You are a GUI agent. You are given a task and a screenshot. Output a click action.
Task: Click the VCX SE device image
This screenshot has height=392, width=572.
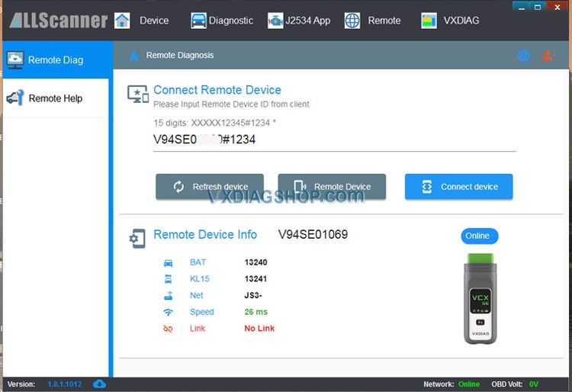tap(480, 299)
